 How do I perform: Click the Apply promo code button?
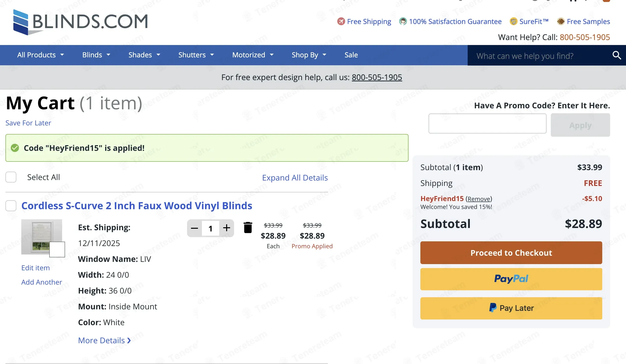[x=580, y=125]
